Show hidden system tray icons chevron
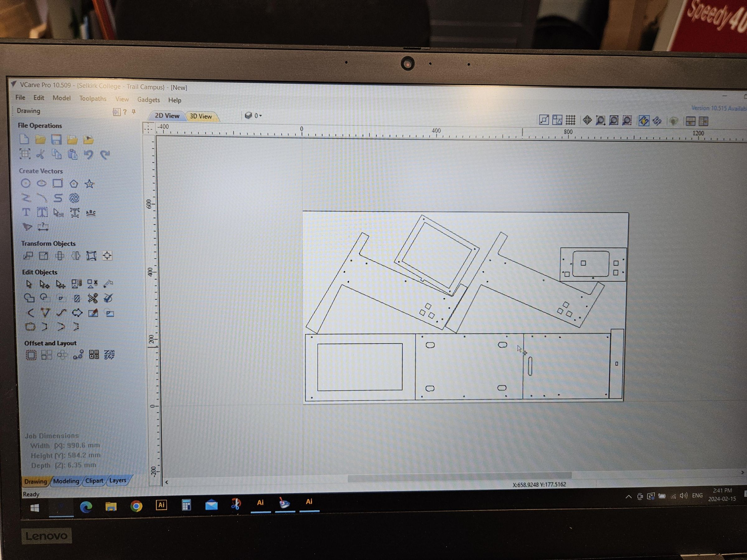Screen dimensions: 747x560 (628, 497)
